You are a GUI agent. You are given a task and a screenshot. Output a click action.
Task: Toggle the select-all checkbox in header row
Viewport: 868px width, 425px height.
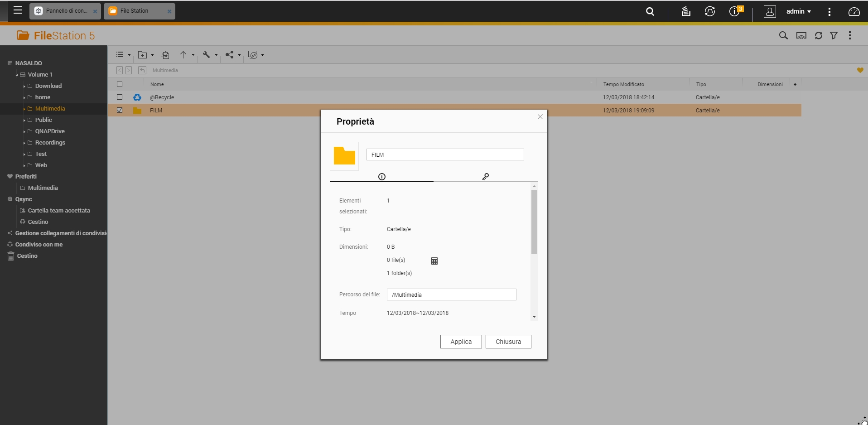click(x=120, y=84)
